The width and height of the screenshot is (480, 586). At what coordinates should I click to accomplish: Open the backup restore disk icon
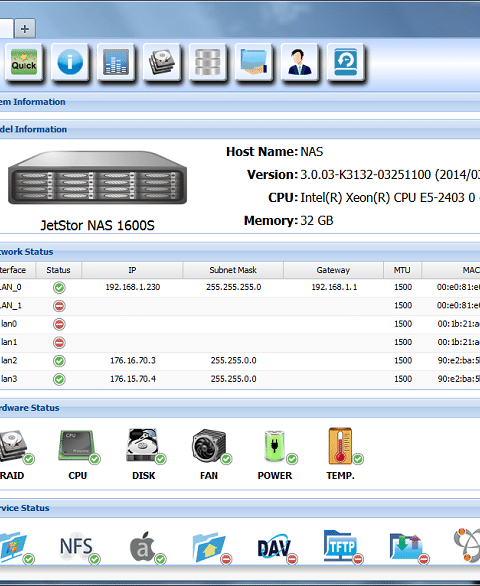tap(346, 62)
